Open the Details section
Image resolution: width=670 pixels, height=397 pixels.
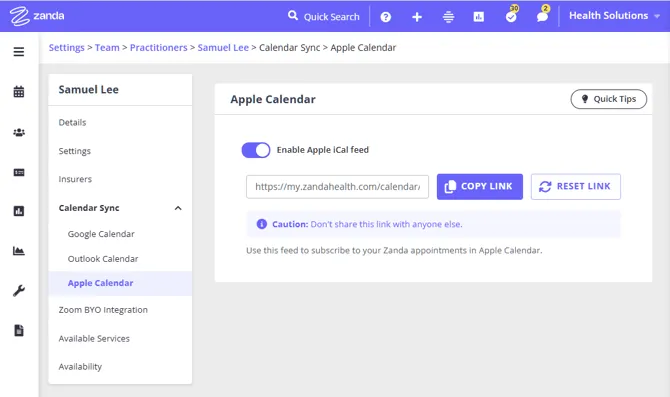[x=72, y=123]
